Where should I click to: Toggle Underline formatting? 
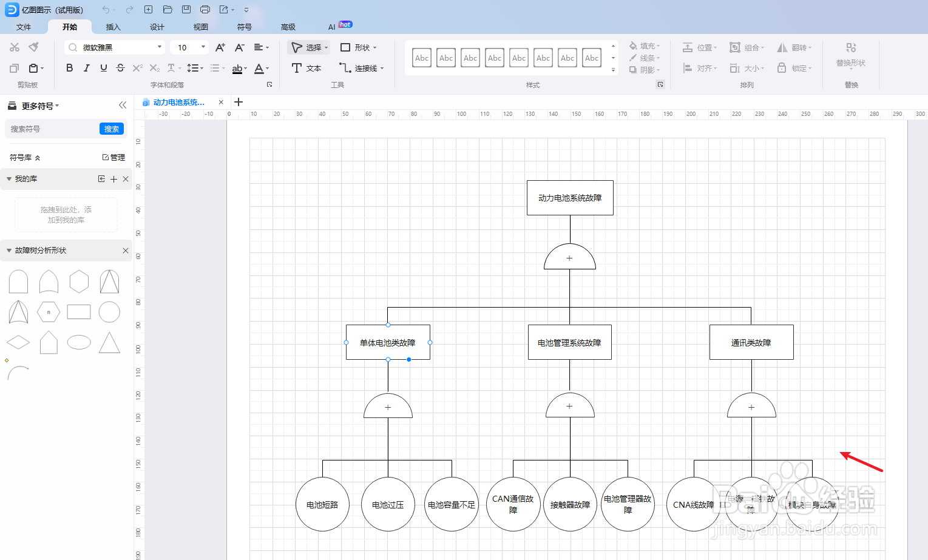click(104, 68)
